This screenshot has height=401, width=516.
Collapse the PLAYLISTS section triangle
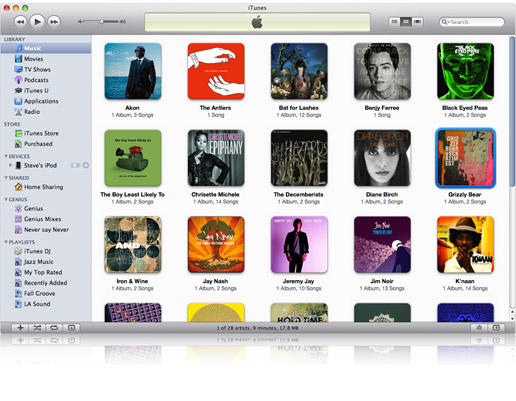pyautogui.click(x=6, y=242)
